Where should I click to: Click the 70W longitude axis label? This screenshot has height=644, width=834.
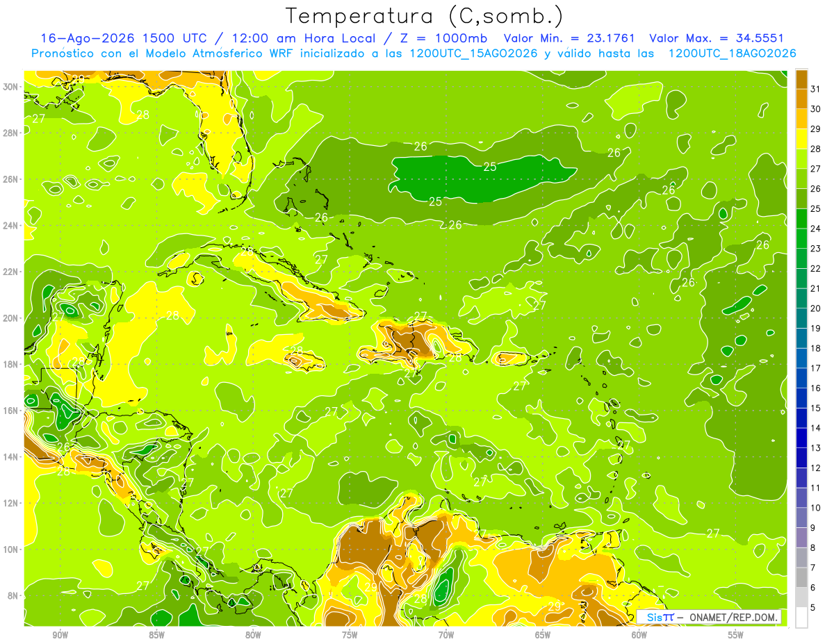(446, 635)
